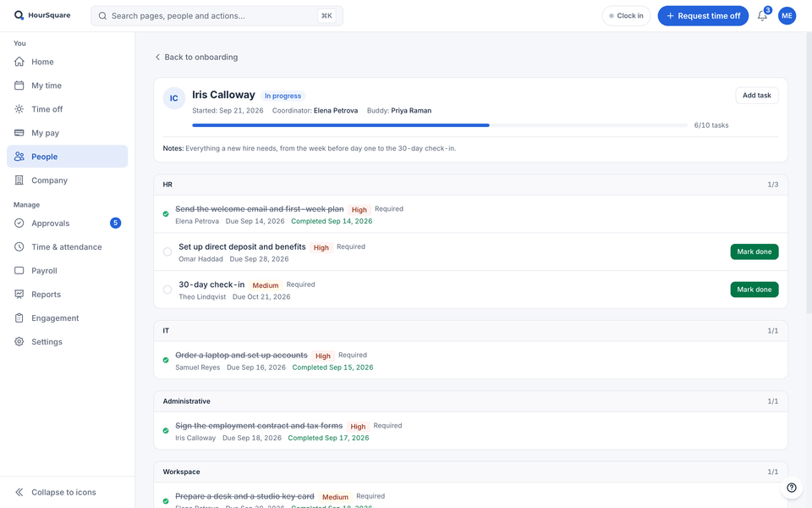Image resolution: width=812 pixels, height=508 pixels.
Task: Go to Time off in sidebar
Action: 68,109
